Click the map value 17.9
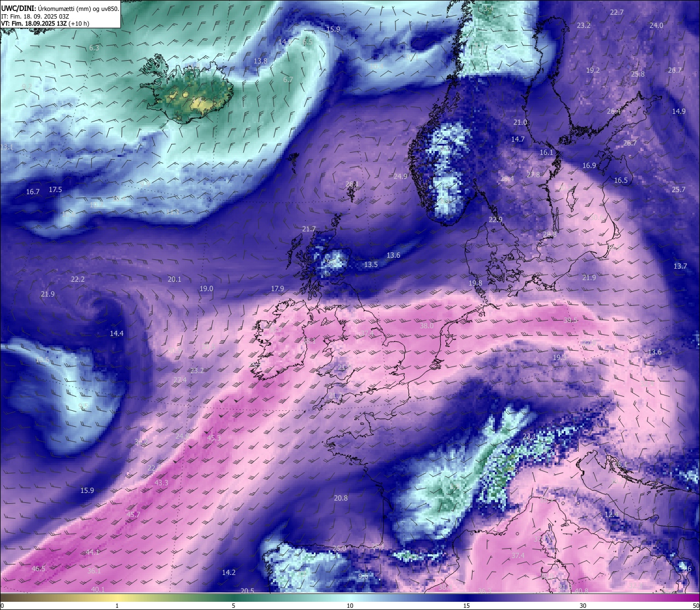This screenshot has width=700, height=610. (278, 288)
